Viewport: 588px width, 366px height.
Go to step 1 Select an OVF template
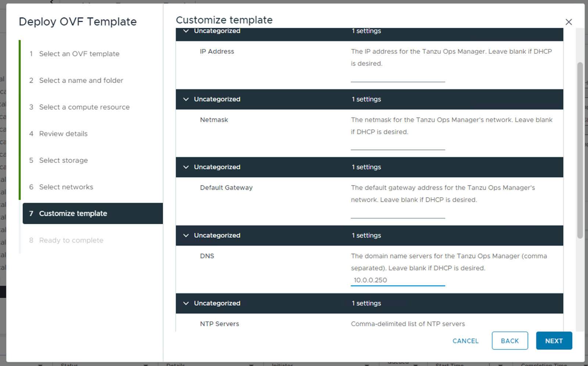click(x=79, y=54)
